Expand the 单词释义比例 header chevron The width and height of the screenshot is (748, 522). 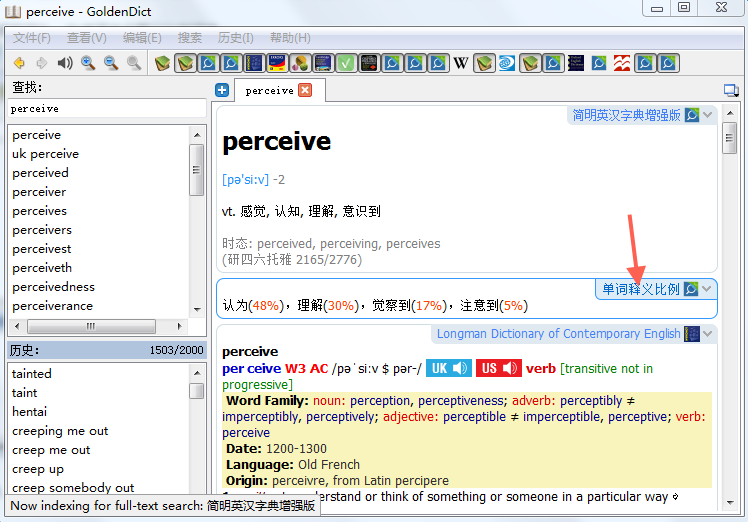point(707,289)
